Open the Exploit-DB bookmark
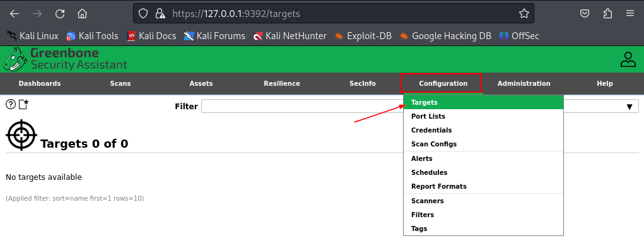 pos(363,36)
